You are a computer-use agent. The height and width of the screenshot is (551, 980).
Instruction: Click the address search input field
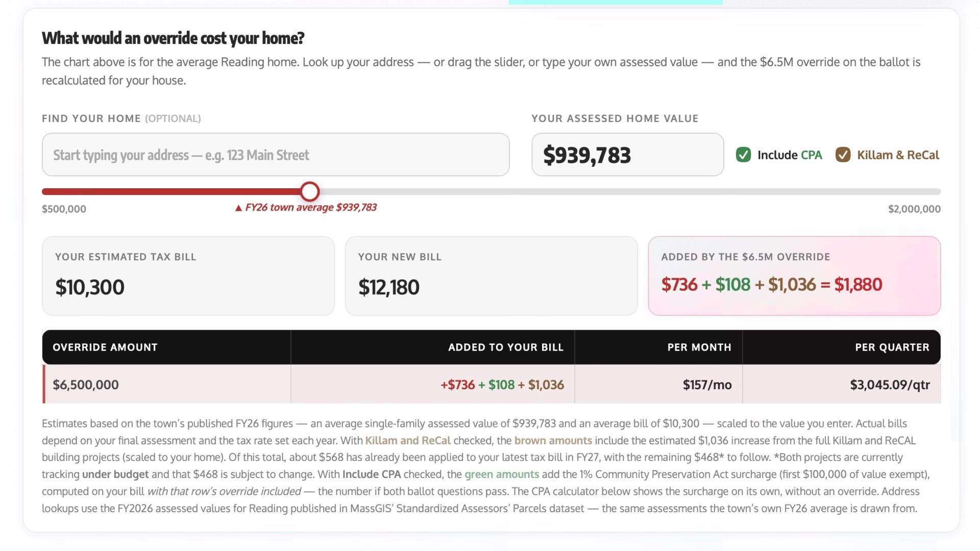276,155
